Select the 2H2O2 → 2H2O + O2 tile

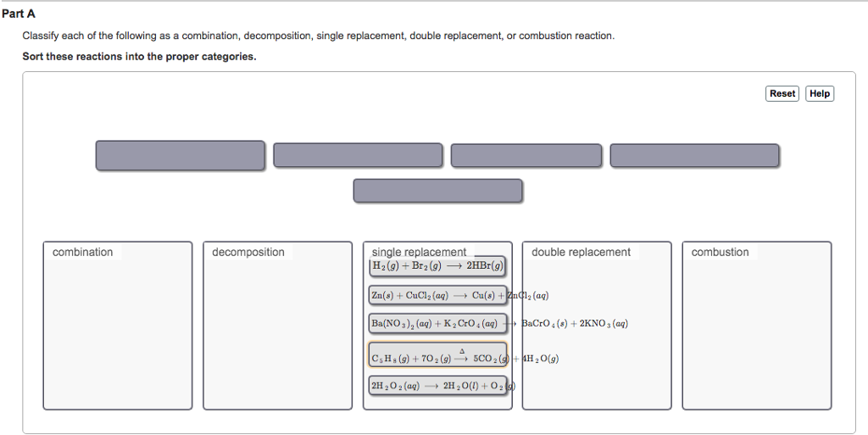pyautogui.click(x=437, y=386)
